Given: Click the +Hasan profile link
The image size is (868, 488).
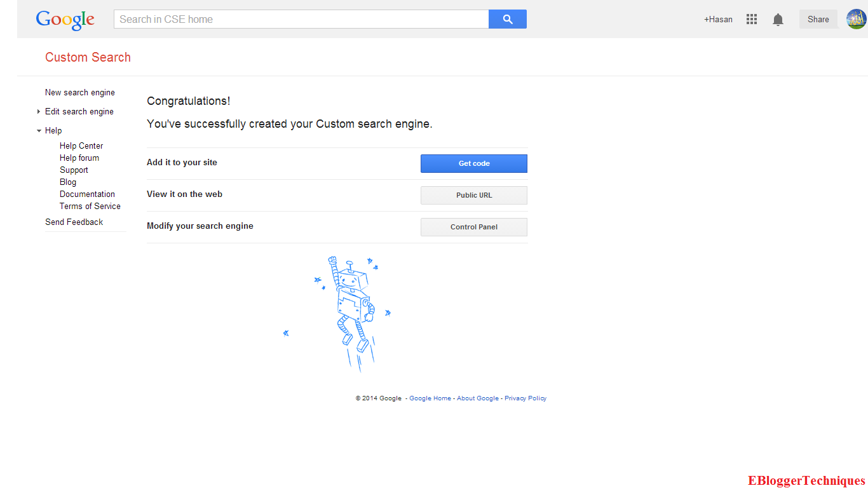Looking at the screenshot, I should [x=718, y=20].
